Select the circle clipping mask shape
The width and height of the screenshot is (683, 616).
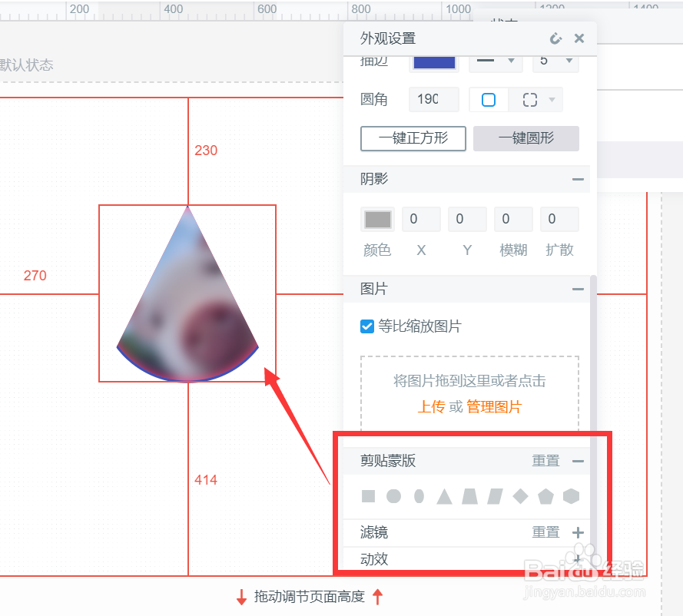click(394, 496)
